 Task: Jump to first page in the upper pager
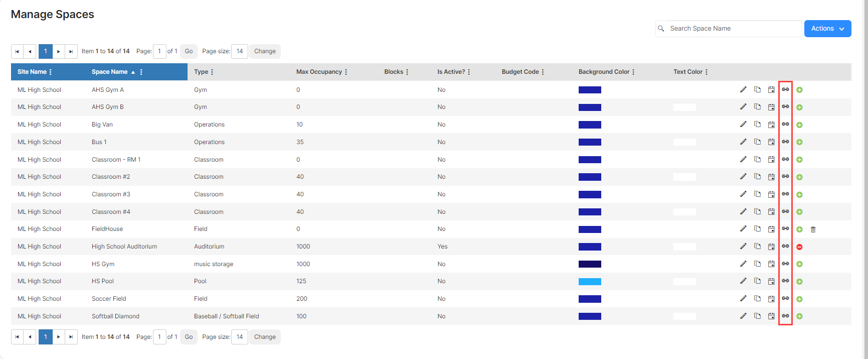[17, 51]
